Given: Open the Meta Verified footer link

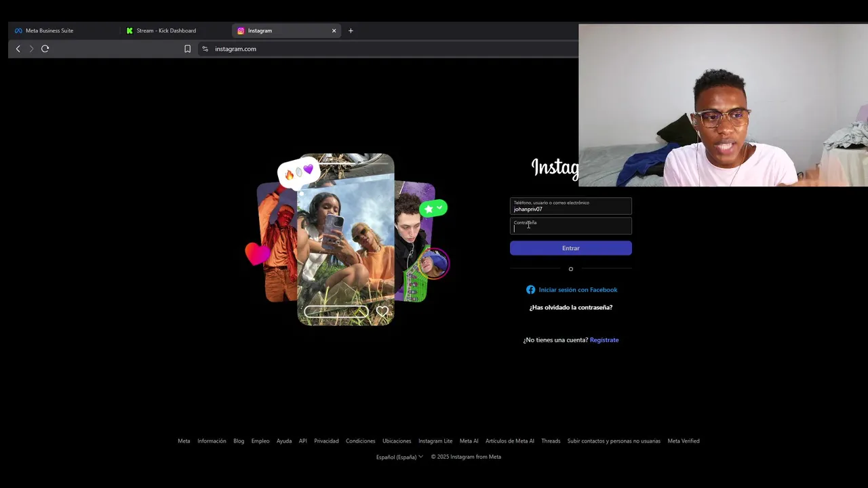Looking at the screenshot, I should [684, 441].
